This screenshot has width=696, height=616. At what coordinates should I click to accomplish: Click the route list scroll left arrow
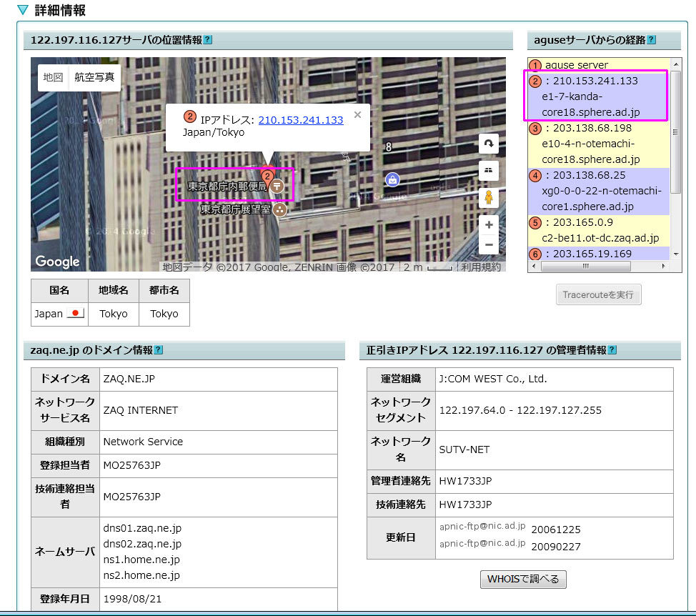534,267
